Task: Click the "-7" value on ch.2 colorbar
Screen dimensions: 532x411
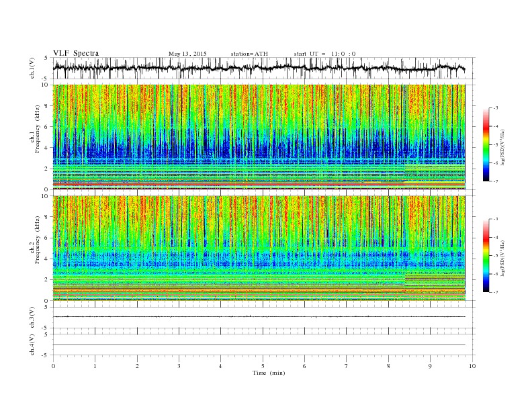Action: [495, 292]
